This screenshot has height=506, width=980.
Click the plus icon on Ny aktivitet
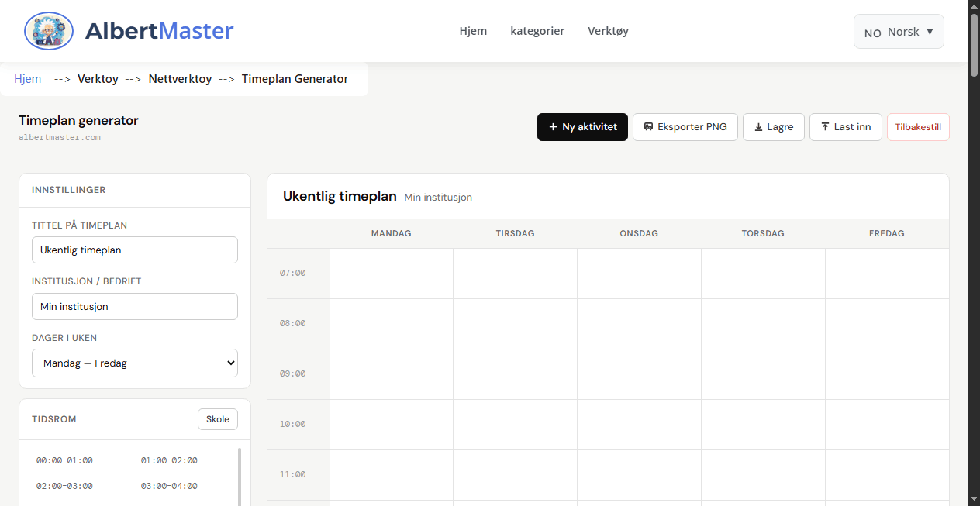coord(552,126)
